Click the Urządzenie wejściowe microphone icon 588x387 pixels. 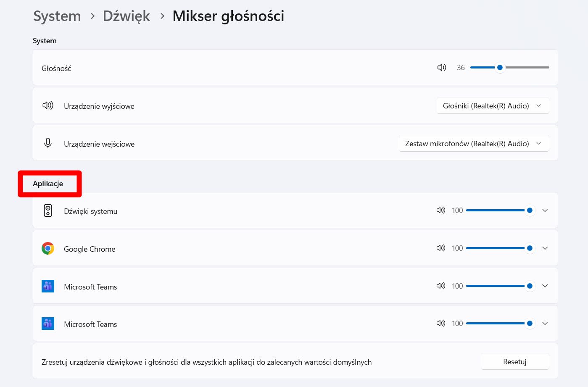(48, 143)
